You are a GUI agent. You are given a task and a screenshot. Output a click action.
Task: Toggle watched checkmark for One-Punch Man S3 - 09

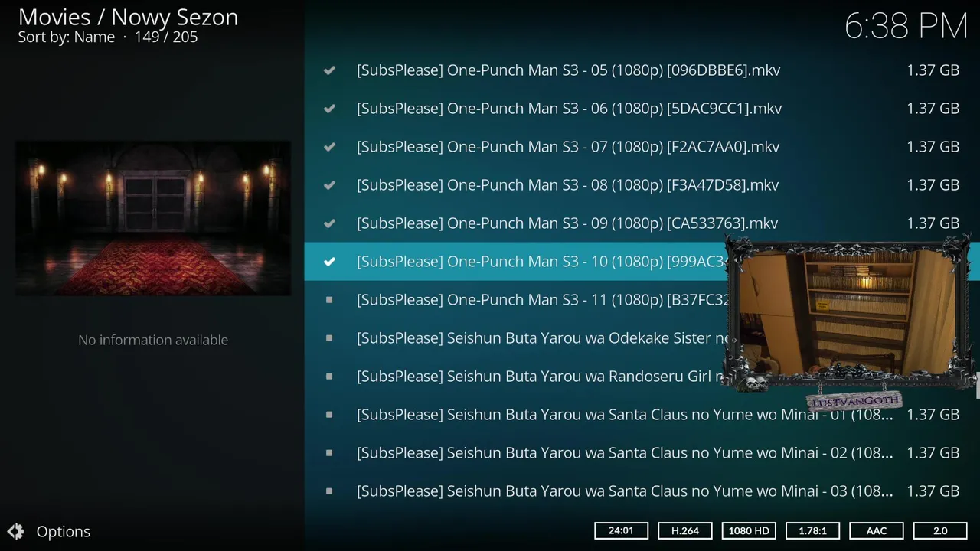coord(329,223)
